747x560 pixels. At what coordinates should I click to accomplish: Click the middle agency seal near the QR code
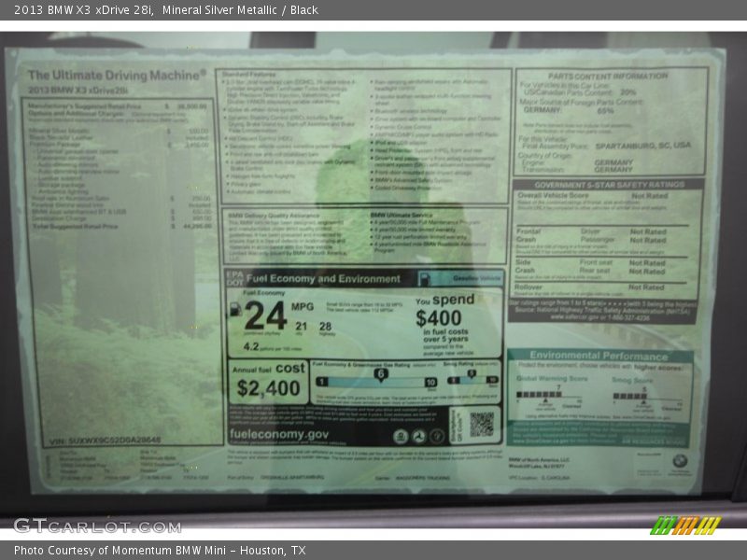[x=418, y=436]
